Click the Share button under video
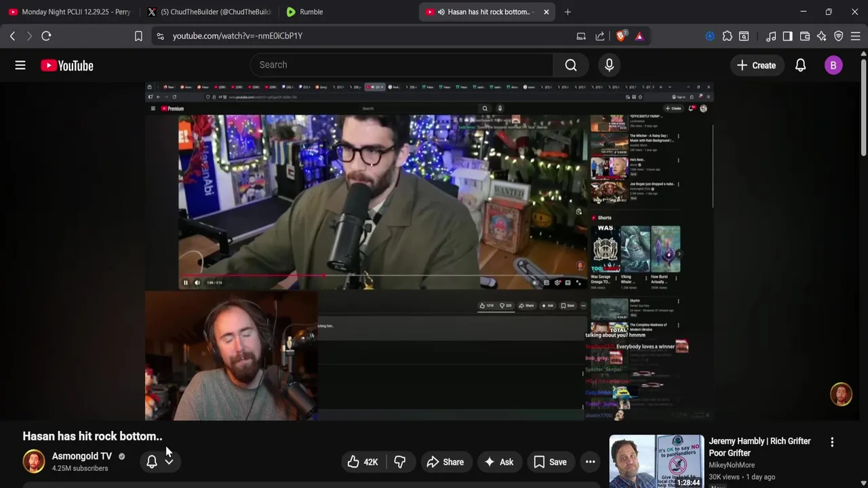868x488 pixels. click(x=446, y=462)
